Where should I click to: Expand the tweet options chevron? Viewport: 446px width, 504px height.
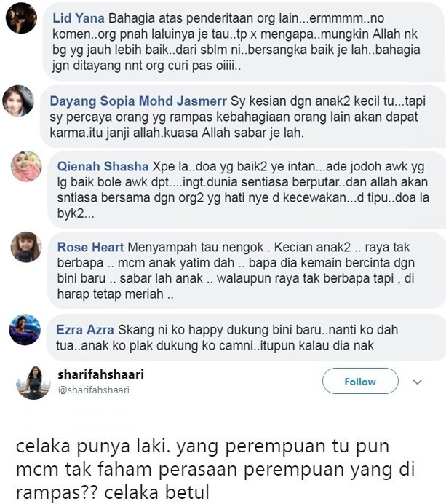(417, 382)
